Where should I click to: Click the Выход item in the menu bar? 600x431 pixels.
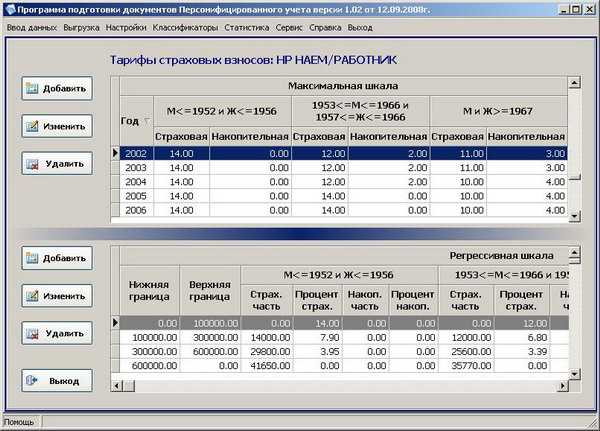click(x=360, y=28)
